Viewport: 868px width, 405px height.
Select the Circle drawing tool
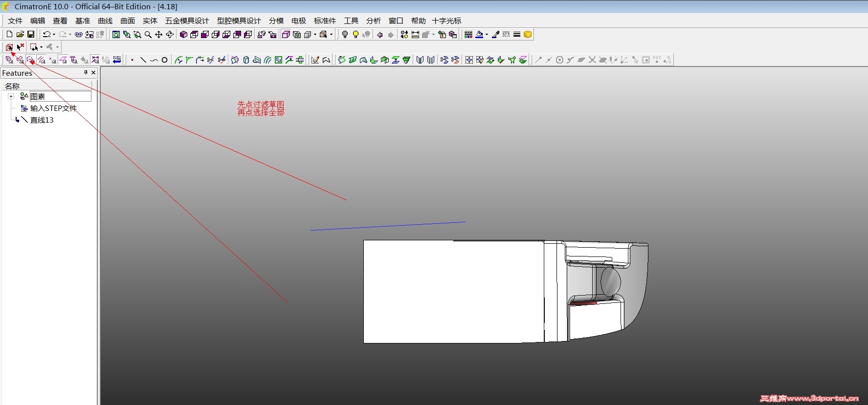point(164,60)
